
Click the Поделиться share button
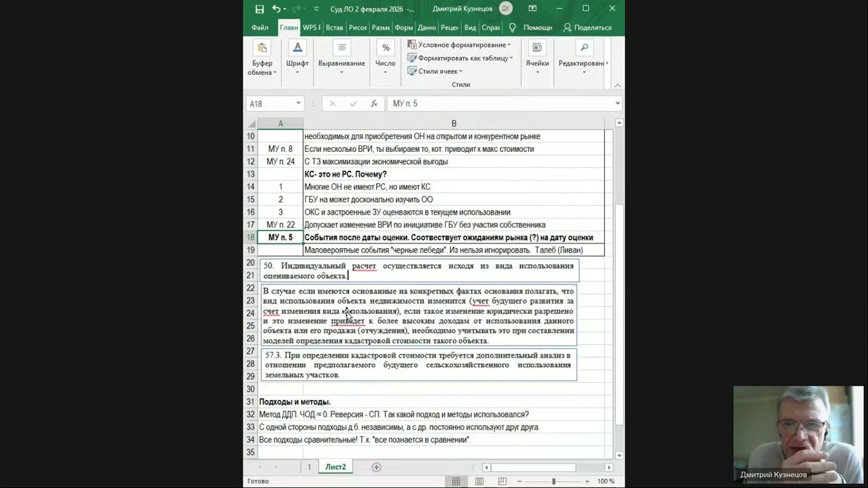587,28
